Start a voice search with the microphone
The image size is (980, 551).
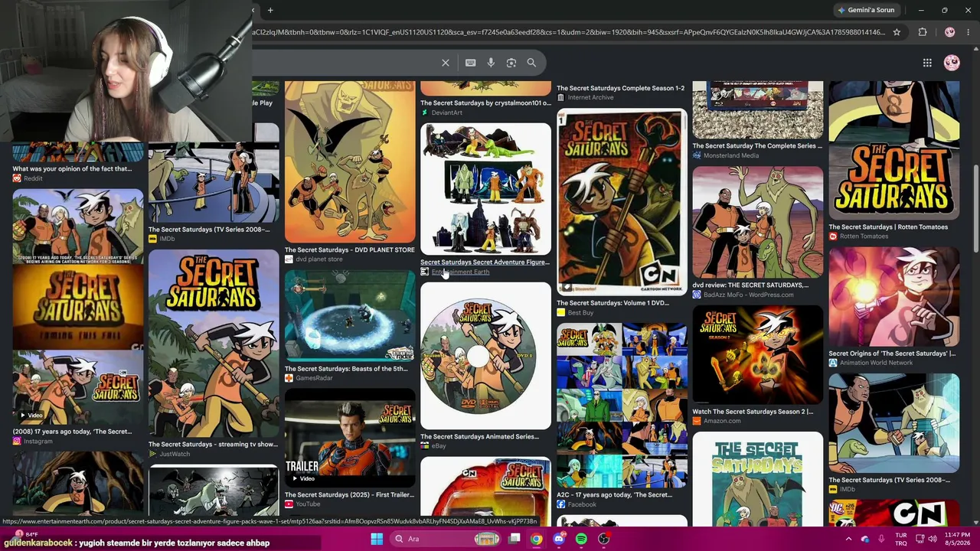click(491, 63)
